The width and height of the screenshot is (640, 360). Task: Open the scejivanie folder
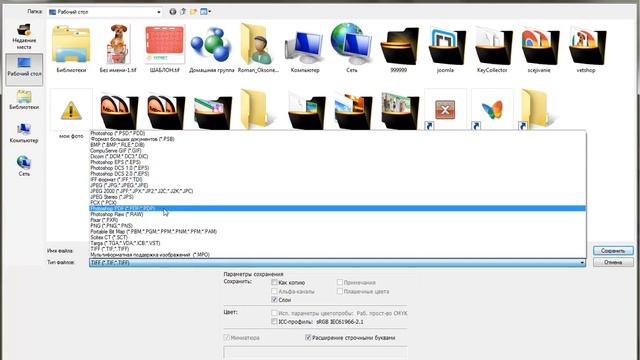539,49
